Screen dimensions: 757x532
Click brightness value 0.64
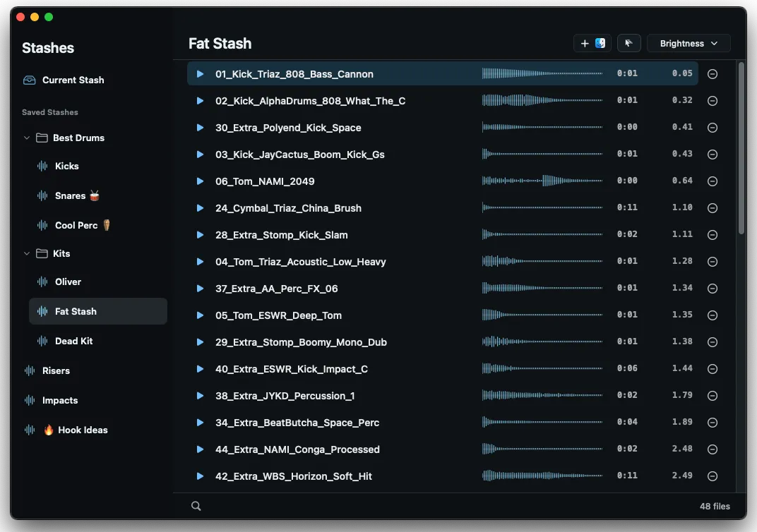682,181
